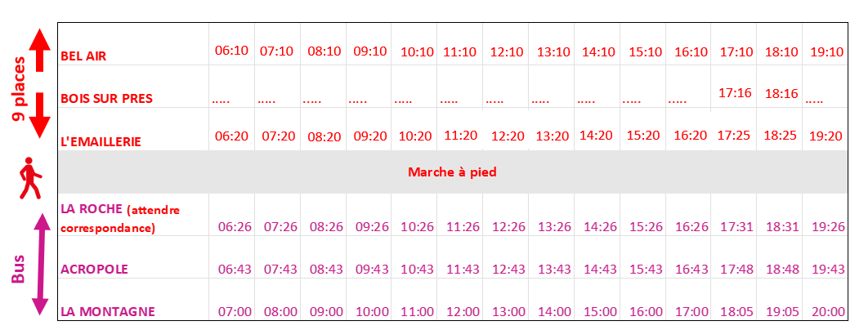868x330 pixels.
Task: Select the '9 places' vertical label
Action: (x=20, y=83)
